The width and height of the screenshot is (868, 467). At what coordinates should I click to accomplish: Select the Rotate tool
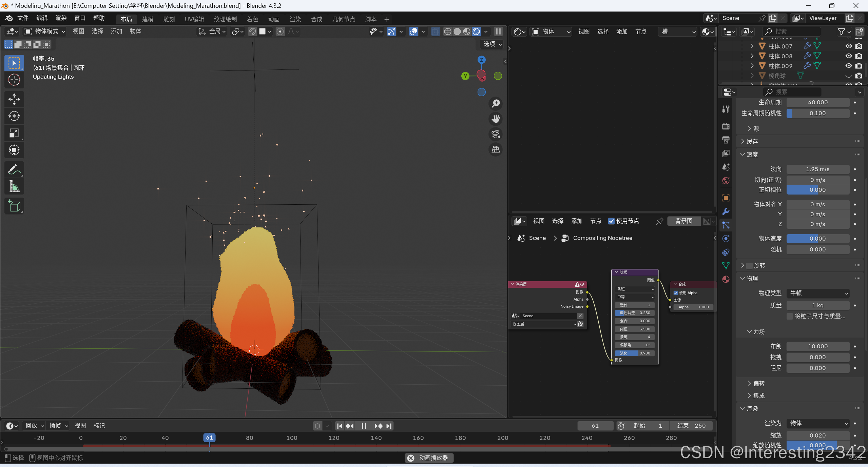(x=14, y=116)
